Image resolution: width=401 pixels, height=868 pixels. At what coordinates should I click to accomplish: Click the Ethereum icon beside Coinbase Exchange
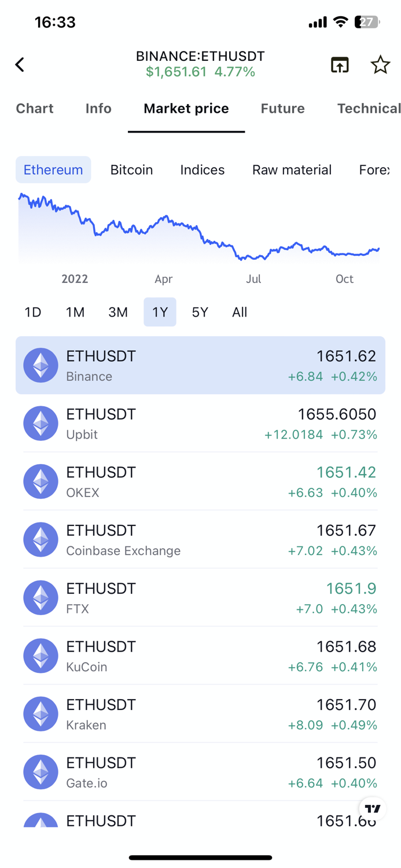[41, 539]
